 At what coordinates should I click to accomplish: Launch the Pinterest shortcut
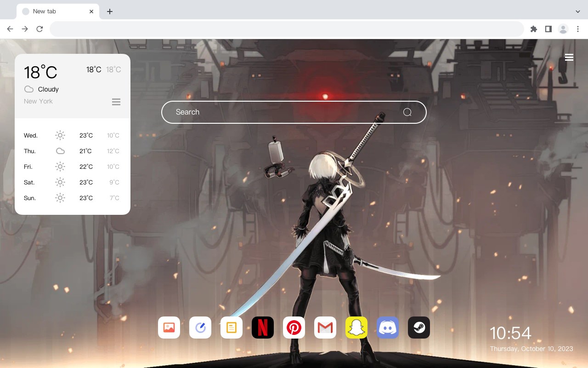(294, 328)
